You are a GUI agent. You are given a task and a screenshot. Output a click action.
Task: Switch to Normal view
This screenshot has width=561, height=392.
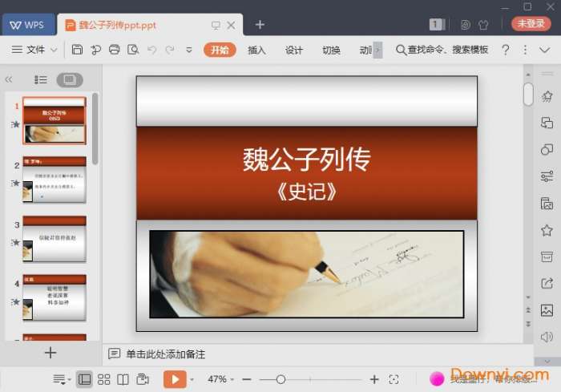point(84,379)
